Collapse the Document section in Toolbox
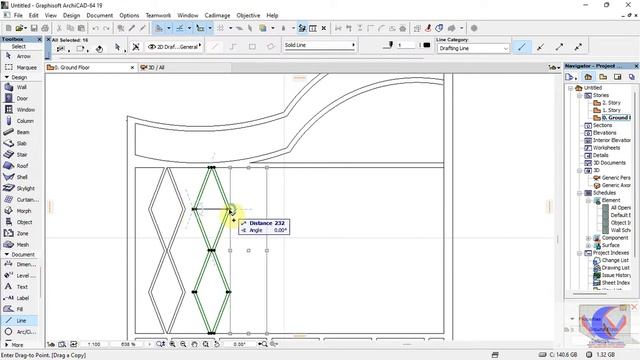 [7, 254]
